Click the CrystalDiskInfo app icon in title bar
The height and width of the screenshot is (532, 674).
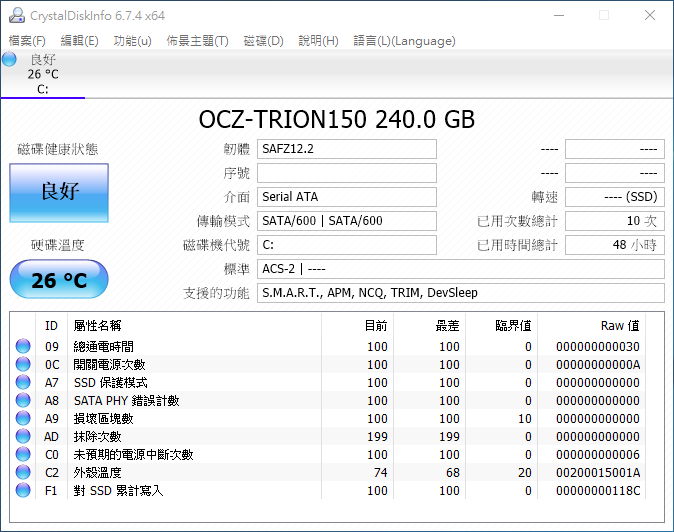[x=17, y=15]
